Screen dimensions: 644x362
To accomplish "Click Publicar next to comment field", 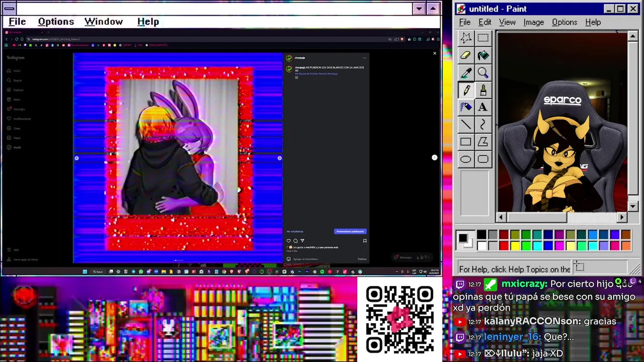I will (x=362, y=259).
